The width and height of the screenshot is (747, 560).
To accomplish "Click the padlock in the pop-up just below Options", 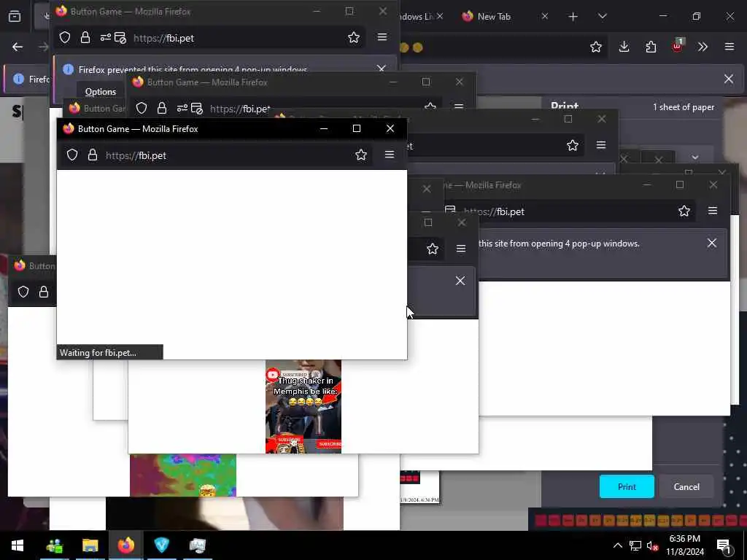I will pyautogui.click(x=162, y=109).
